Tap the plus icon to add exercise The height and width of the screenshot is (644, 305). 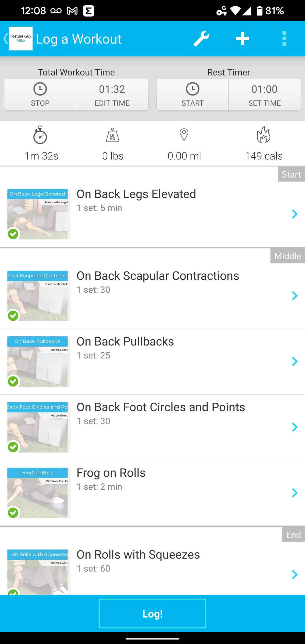click(242, 39)
